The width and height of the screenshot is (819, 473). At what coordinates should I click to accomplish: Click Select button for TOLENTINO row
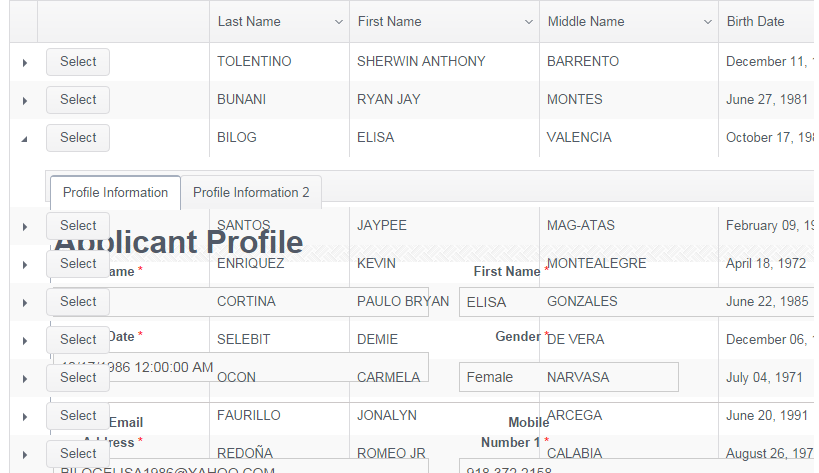pos(78,62)
